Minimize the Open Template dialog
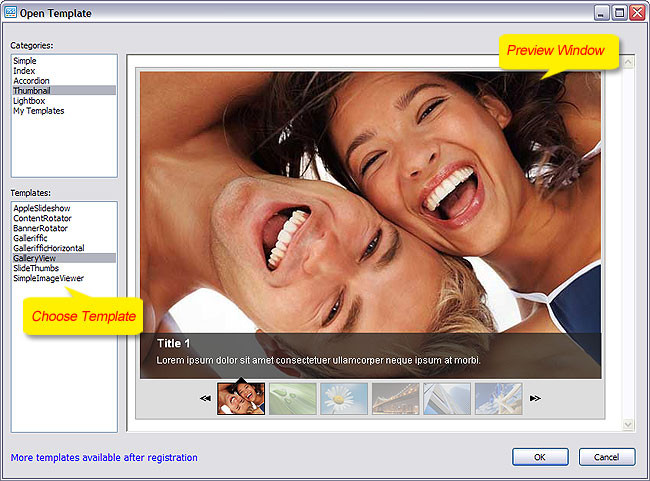Viewport: 650px width, 481px height. 601,13
